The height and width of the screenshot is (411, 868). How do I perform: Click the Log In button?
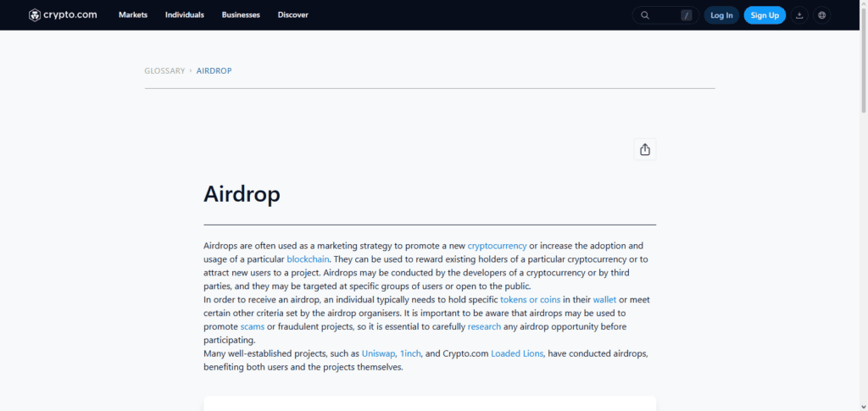[x=721, y=15]
